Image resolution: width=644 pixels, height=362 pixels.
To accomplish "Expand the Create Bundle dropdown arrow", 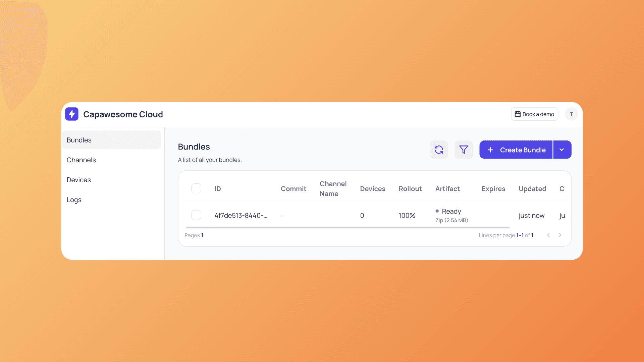I will 562,149.
